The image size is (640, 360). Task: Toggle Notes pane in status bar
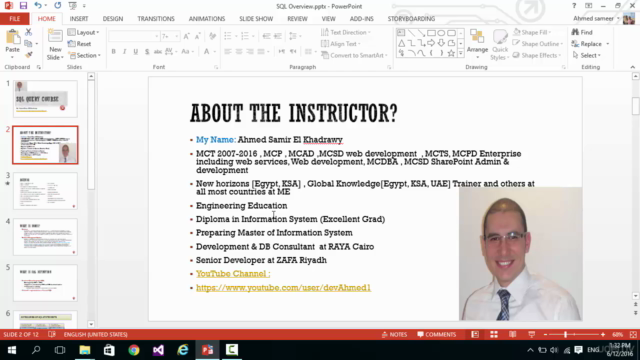coord(394,334)
